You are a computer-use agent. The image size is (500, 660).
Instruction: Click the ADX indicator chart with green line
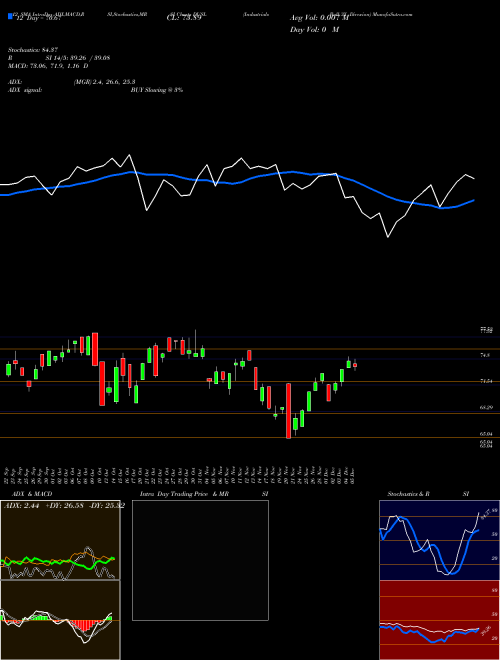[60, 540]
